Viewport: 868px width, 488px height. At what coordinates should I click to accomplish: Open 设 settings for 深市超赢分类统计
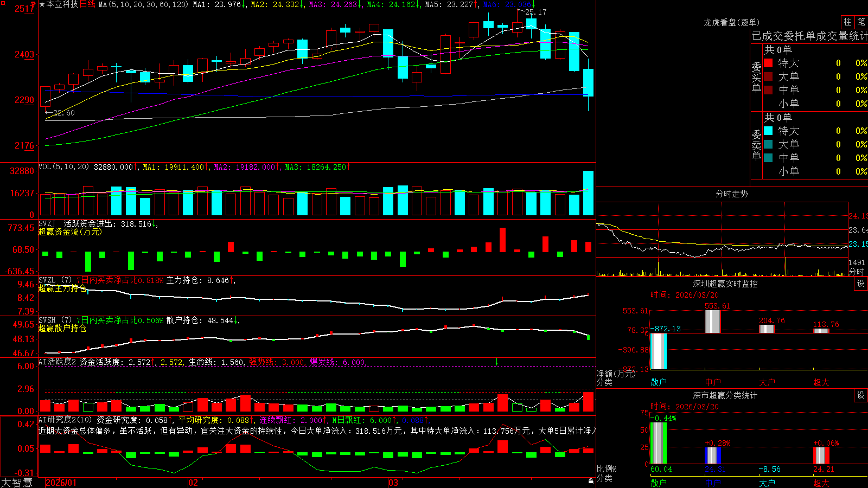[x=861, y=395]
